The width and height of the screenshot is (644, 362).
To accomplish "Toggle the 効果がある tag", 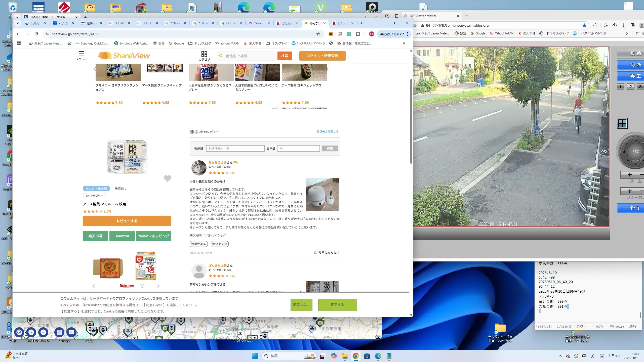I will 198,244.
